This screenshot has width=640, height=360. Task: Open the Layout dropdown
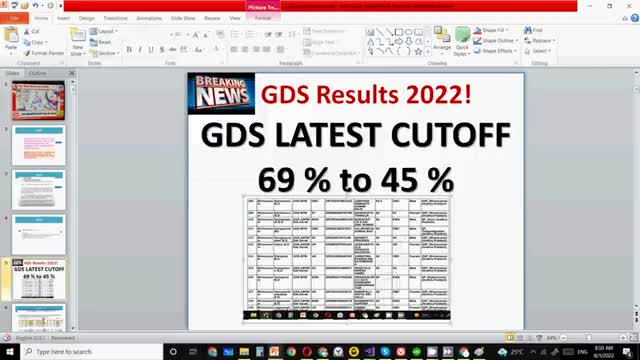tap(104, 31)
